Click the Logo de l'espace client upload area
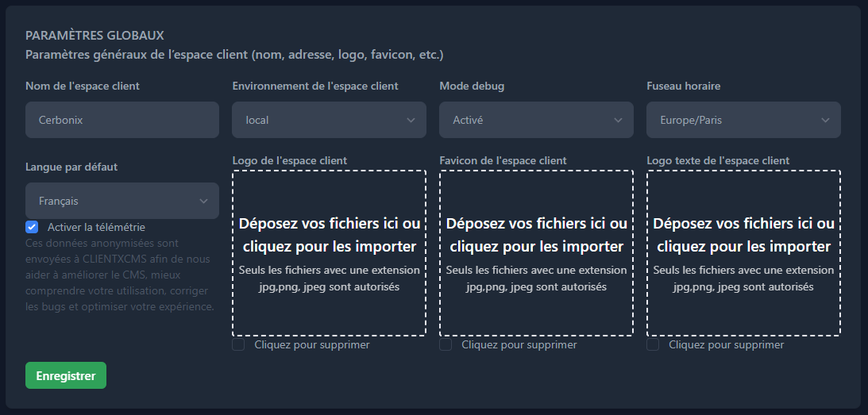 click(329, 253)
